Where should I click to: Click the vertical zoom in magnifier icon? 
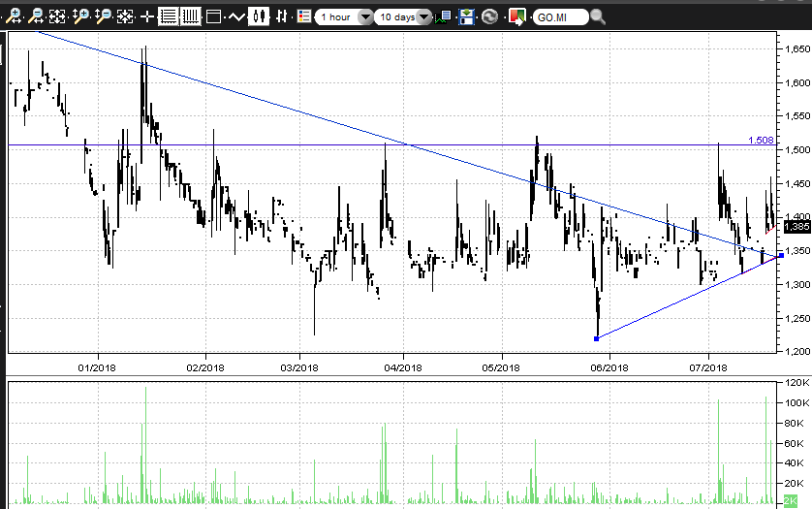pyautogui.click(x=80, y=16)
